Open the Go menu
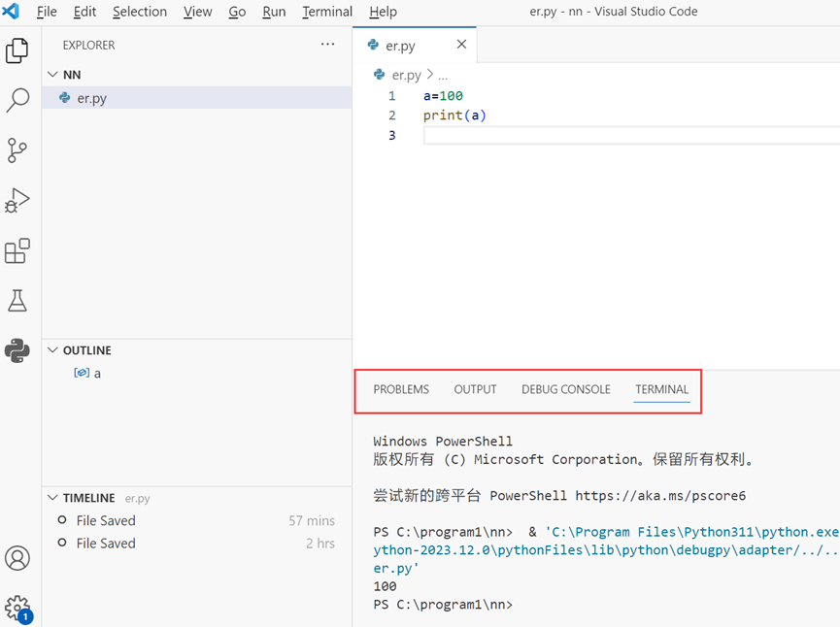840x627 pixels. [237, 12]
